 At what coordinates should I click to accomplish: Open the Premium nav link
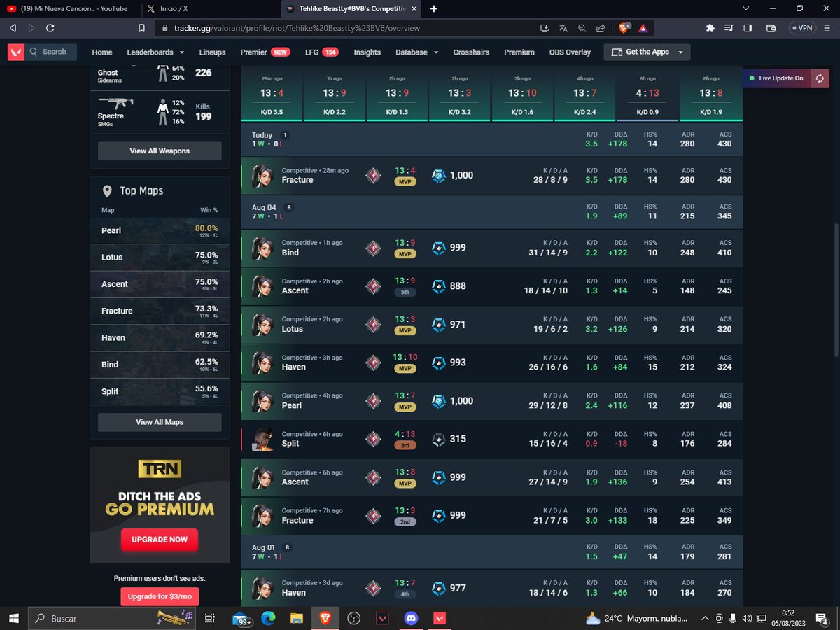pyautogui.click(x=519, y=52)
